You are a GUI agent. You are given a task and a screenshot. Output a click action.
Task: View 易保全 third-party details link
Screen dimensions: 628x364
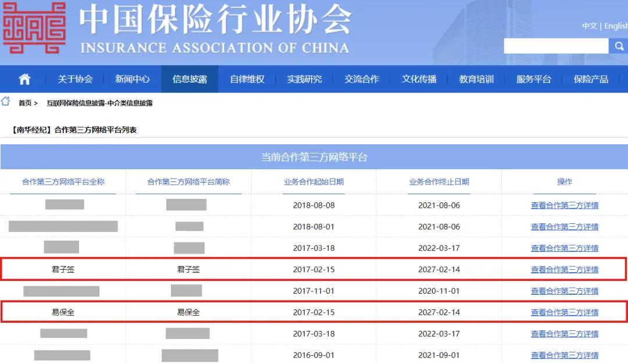click(564, 312)
